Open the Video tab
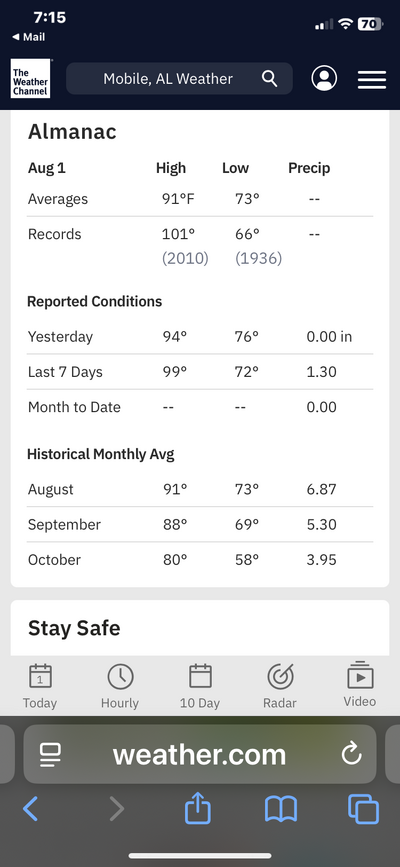 (360, 685)
